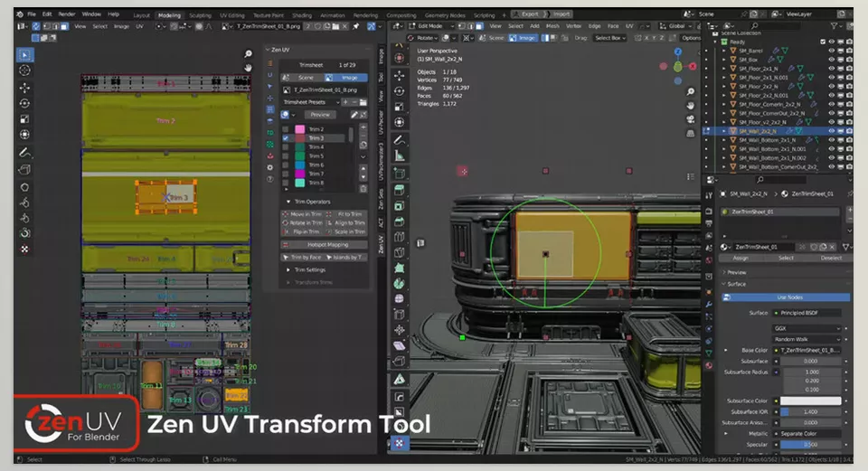Check the Trim 4 checkbox
The width and height of the screenshot is (868, 471).
(x=286, y=146)
